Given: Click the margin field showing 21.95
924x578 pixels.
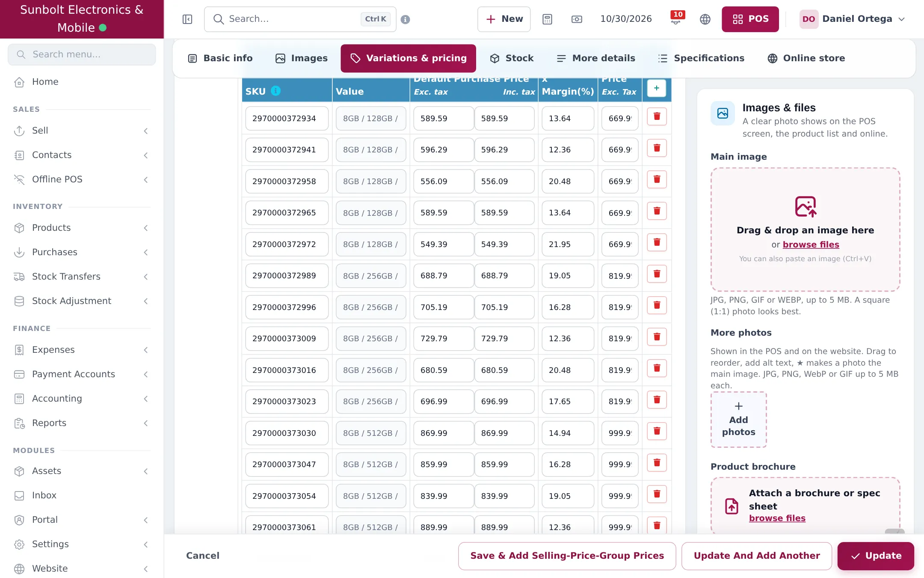Looking at the screenshot, I should point(568,244).
